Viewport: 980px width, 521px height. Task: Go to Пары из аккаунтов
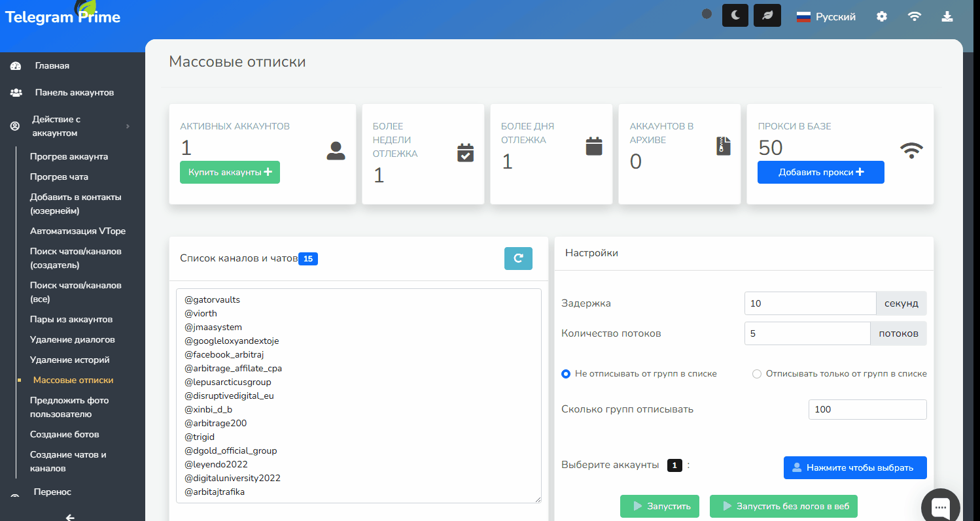tap(71, 320)
